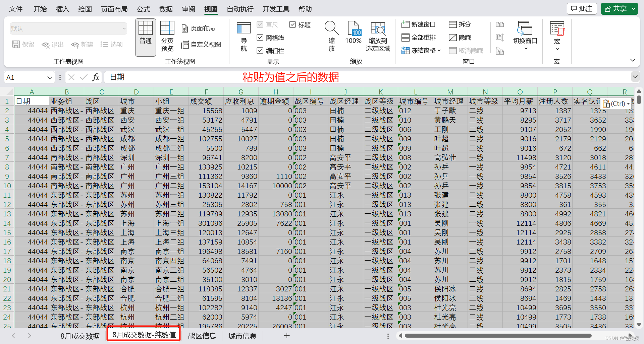Open the File (文件) menu

pyautogui.click(x=15, y=9)
